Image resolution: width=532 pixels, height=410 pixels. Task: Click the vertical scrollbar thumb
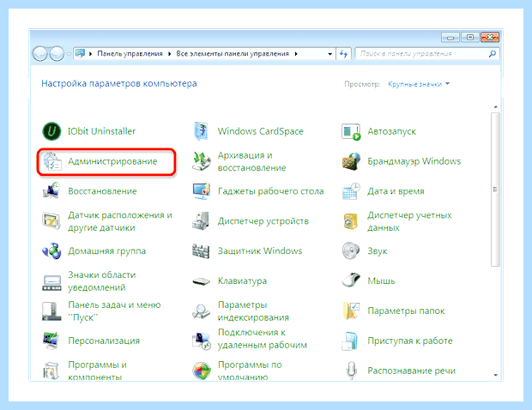pos(495,190)
